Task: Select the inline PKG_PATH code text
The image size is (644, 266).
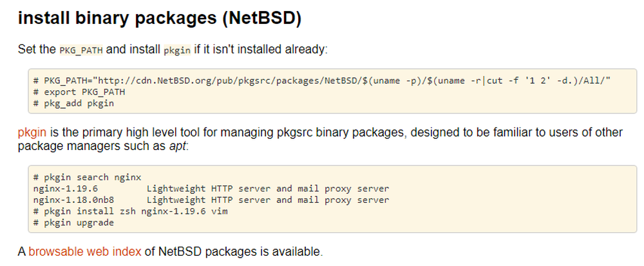Action: 81,50
